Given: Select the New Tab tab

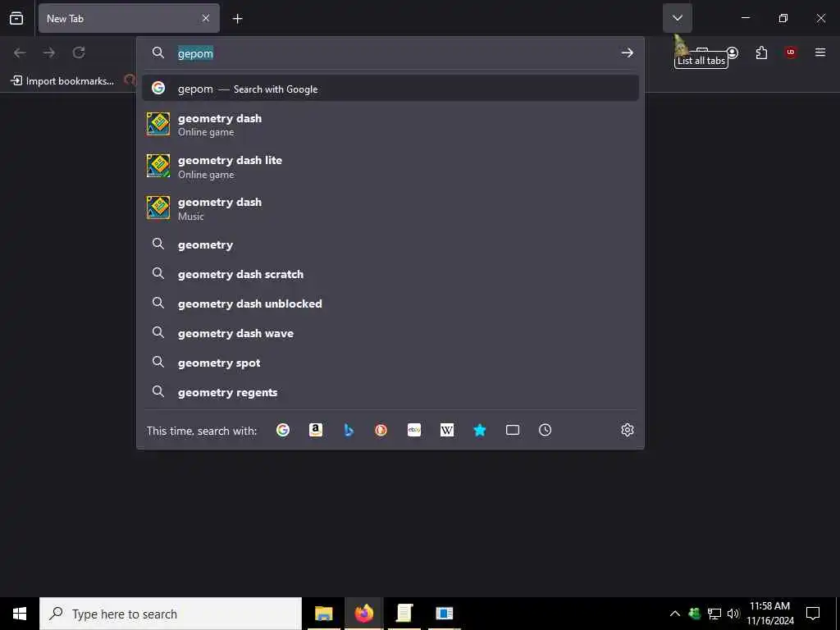Looking at the screenshot, I should click(129, 18).
